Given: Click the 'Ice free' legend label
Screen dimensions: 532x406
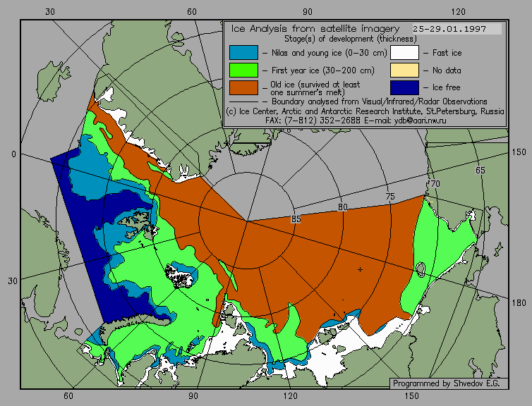Looking at the screenshot, I should pos(446,87).
